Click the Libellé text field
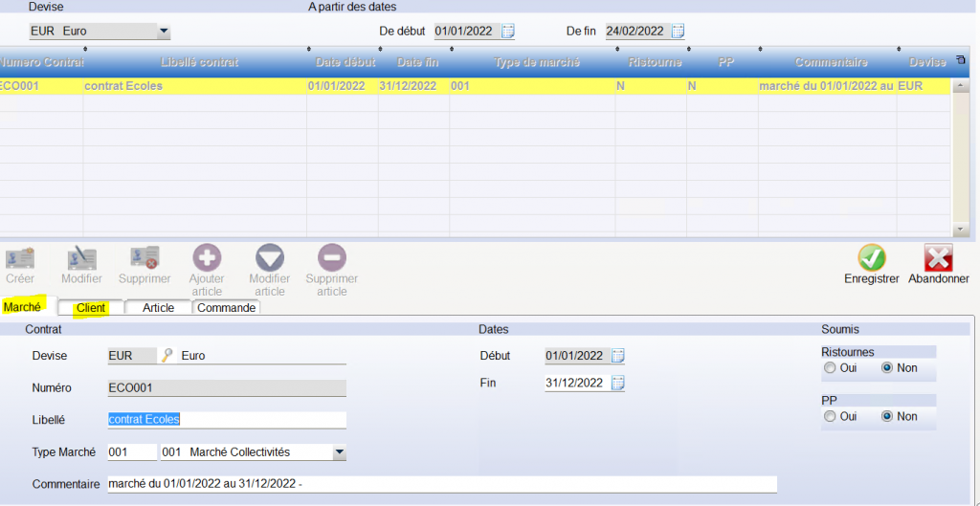980x506 pixels. (226, 420)
